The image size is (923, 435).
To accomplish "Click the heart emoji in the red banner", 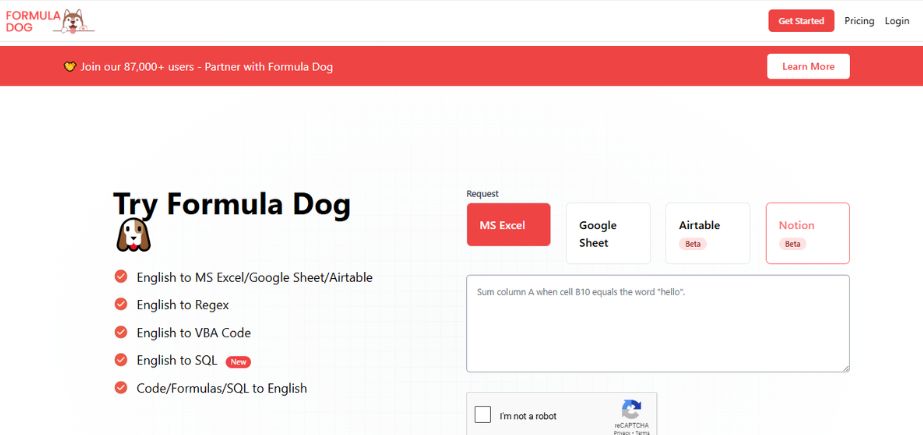I will click(x=70, y=67).
